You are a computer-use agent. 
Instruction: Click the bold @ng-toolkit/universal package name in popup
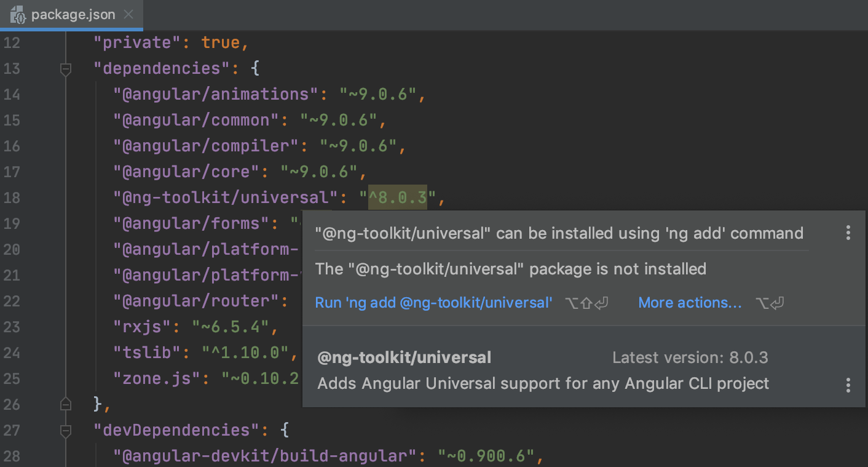click(x=404, y=357)
